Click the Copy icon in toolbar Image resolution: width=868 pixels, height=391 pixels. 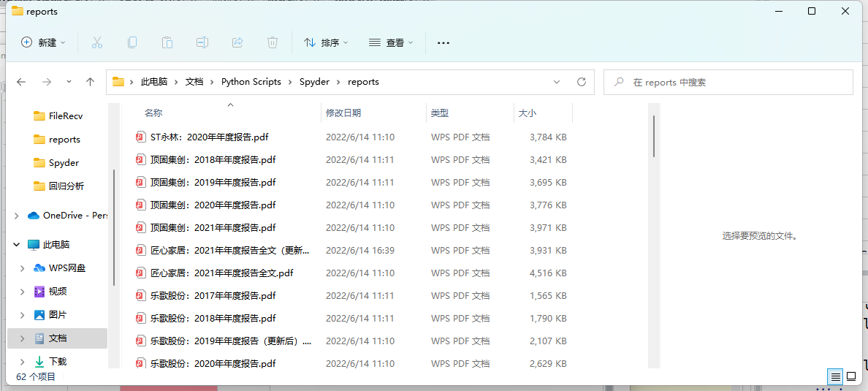[x=132, y=42]
